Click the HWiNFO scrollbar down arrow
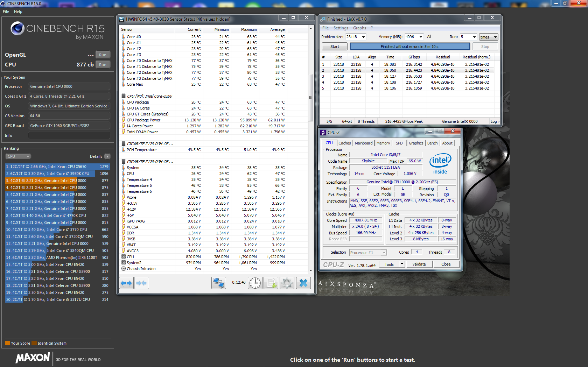The image size is (588, 367). point(310,271)
